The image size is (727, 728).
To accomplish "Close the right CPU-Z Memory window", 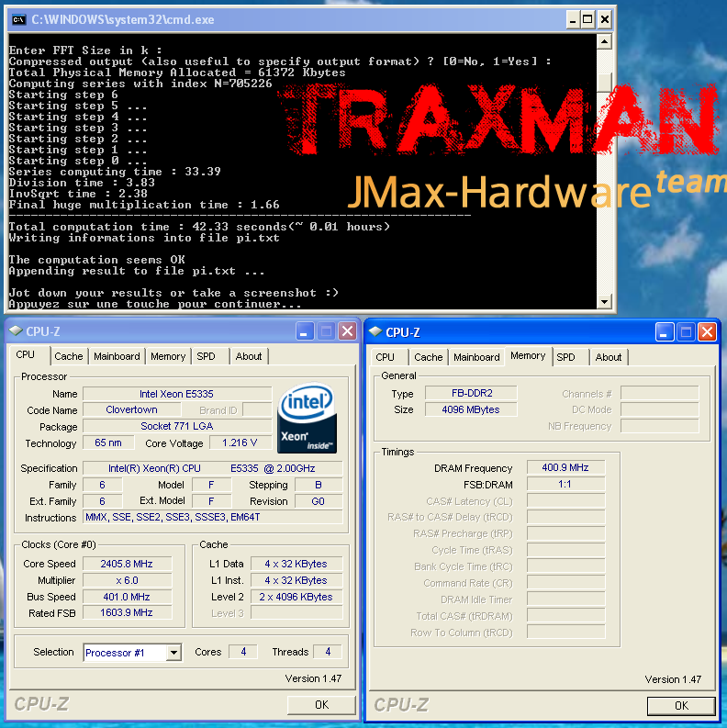I will coord(707,332).
